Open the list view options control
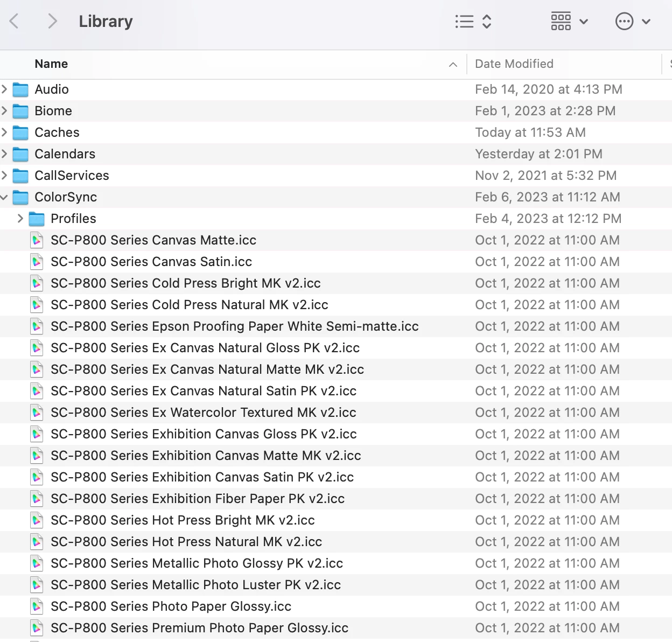Image resolution: width=672 pixels, height=642 pixels. coord(473,22)
